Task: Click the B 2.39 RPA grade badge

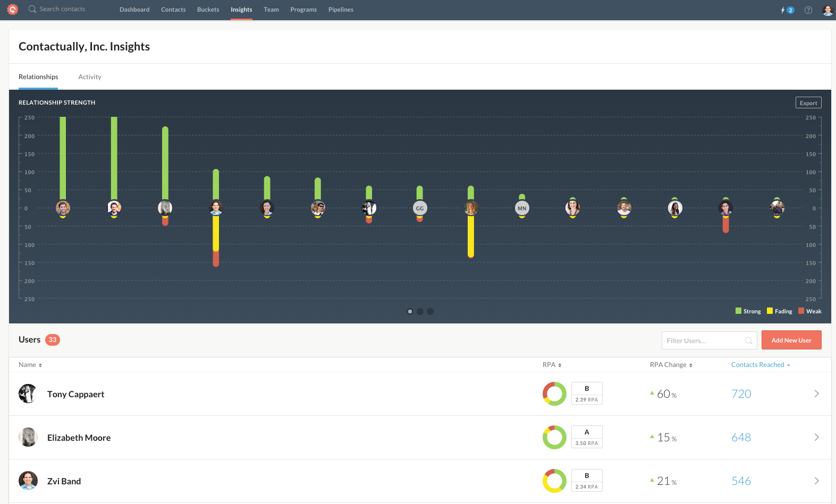Action: point(587,394)
